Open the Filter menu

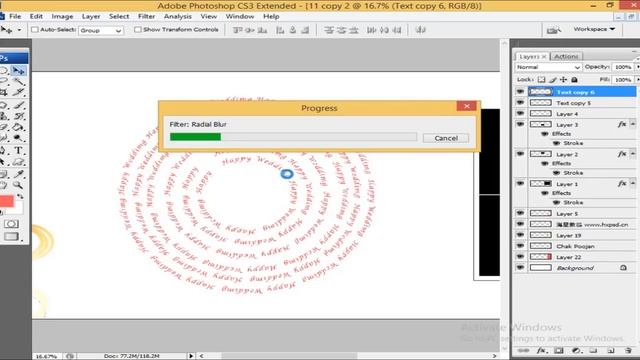(x=146, y=16)
